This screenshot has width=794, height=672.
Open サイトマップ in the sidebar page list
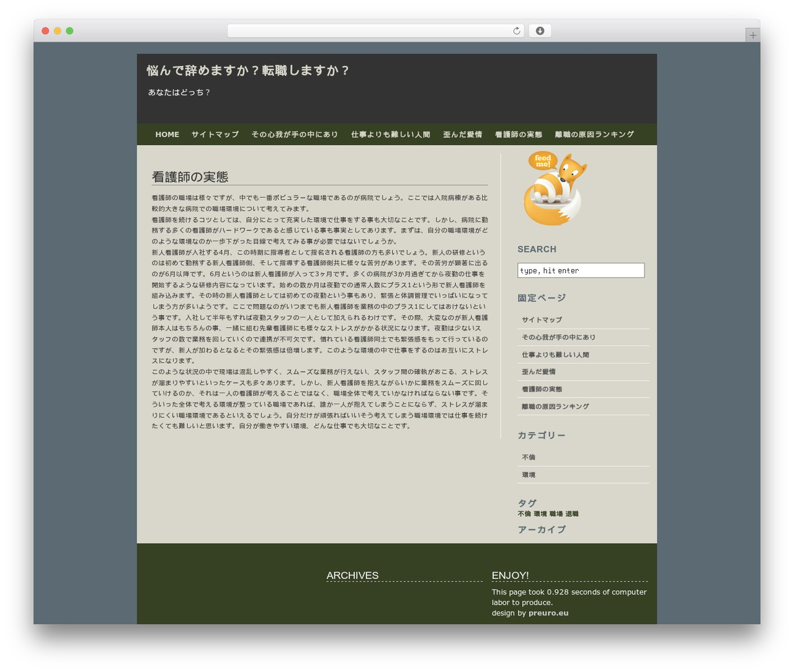[x=542, y=320]
